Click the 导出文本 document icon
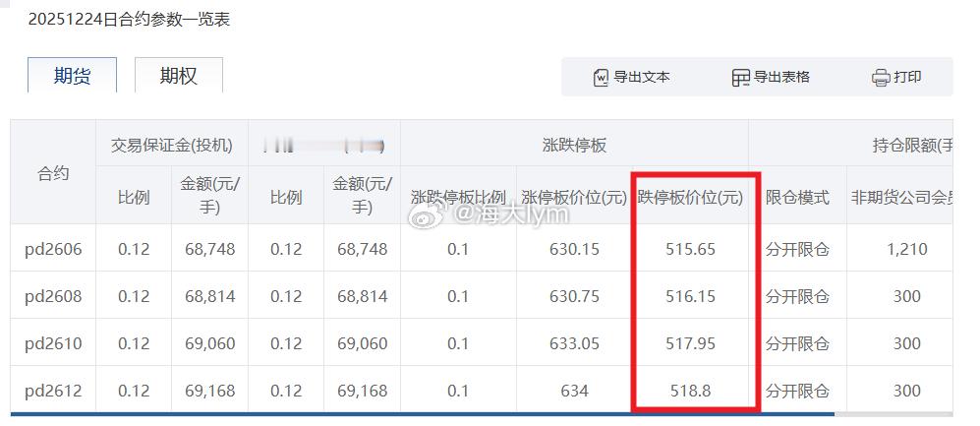The height and width of the screenshot is (426, 980). click(601, 78)
